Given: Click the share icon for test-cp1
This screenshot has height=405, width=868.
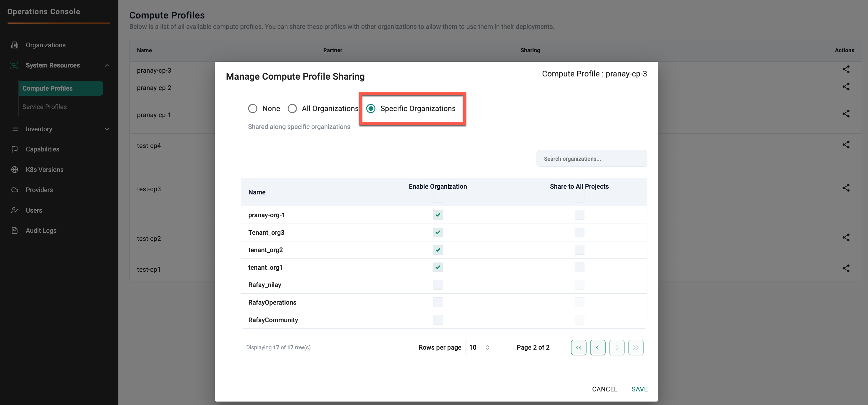Looking at the screenshot, I should (x=846, y=268).
